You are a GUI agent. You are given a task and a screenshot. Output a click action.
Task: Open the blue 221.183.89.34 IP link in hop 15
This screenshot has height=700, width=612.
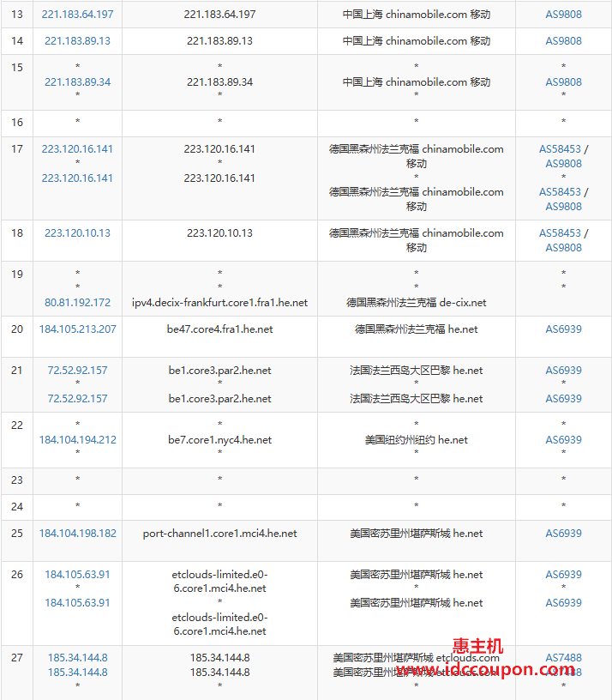point(78,82)
